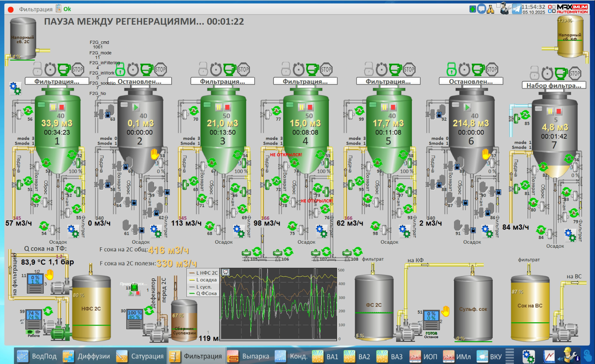This screenshot has height=364, width=595.
Task: Toggle locked valve 63 beside filter 2
Action: pyautogui.click(x=110, y=110)
